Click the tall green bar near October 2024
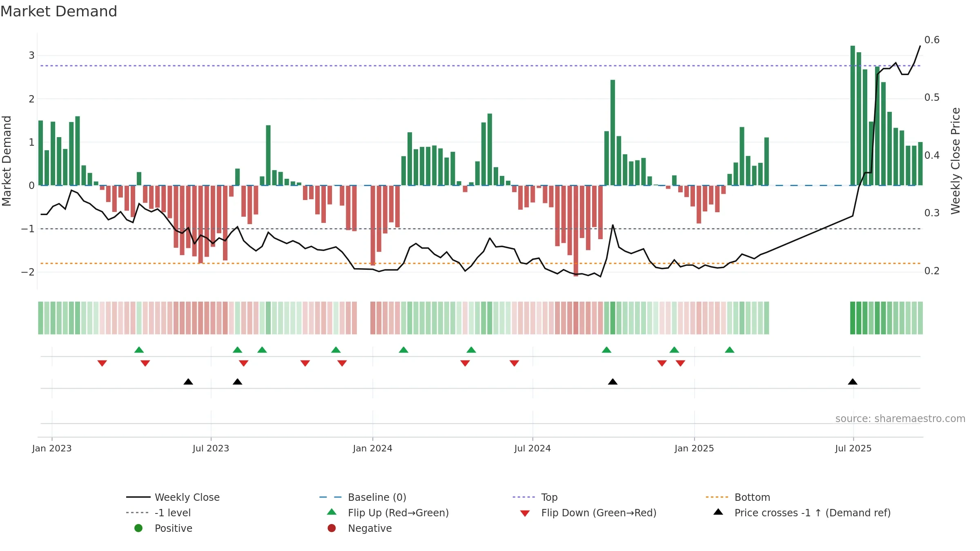The image size is (980, 551). 612,133
